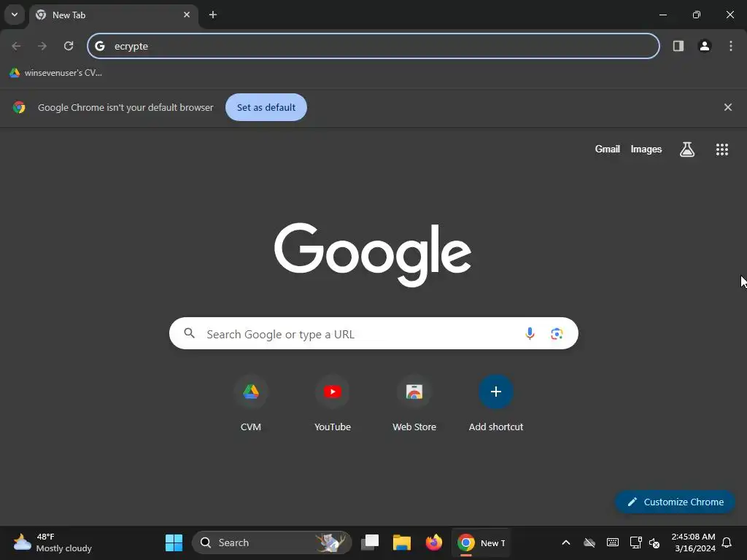Screen dimensions: 747x560
Task: Click the muted volume tray icon
Action: point(654,542)
